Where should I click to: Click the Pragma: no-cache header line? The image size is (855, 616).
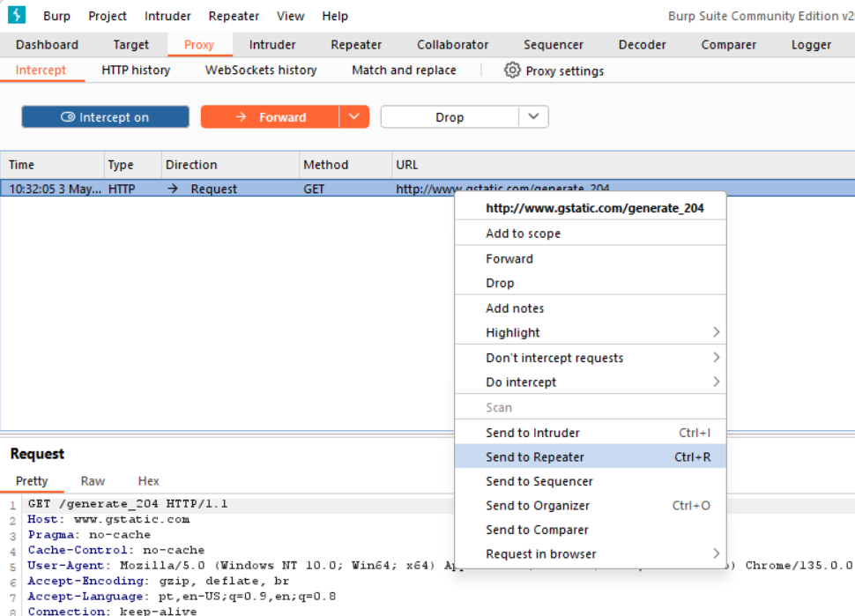point(89,535)
